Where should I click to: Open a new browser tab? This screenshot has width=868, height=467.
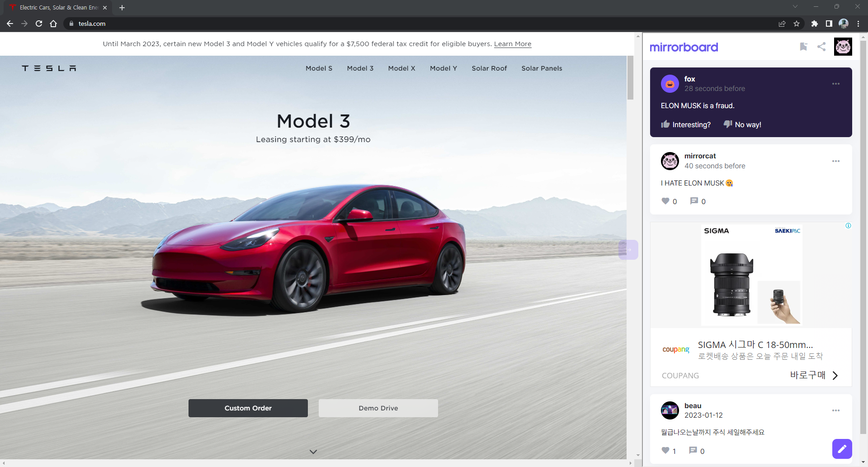click(x=122, y=8)
